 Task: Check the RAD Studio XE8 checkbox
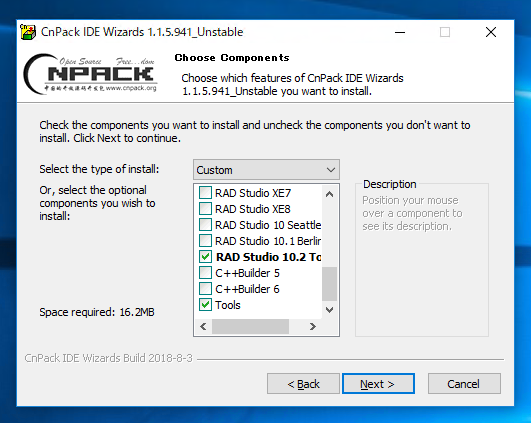click(x=205, y=209)
